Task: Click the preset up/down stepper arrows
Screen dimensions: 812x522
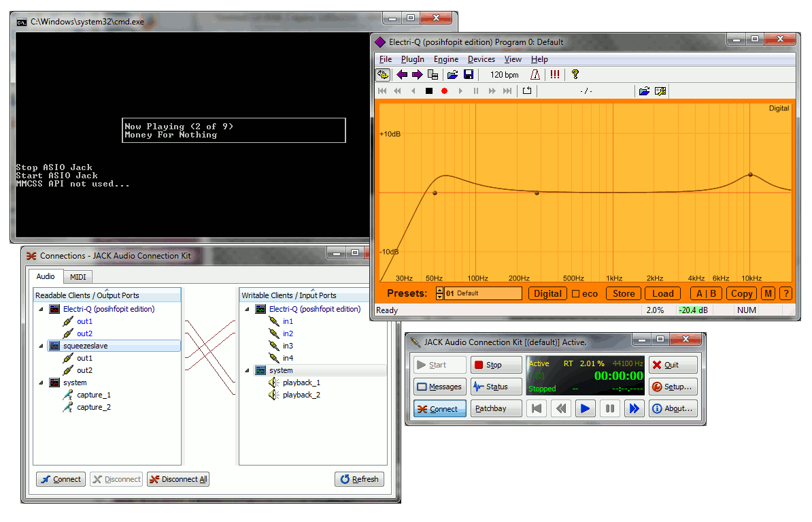Action: point(439,294)
